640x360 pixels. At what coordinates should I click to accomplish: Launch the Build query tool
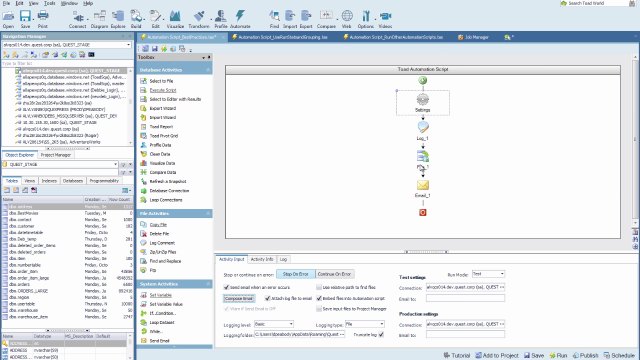click(x=136, y=19)
